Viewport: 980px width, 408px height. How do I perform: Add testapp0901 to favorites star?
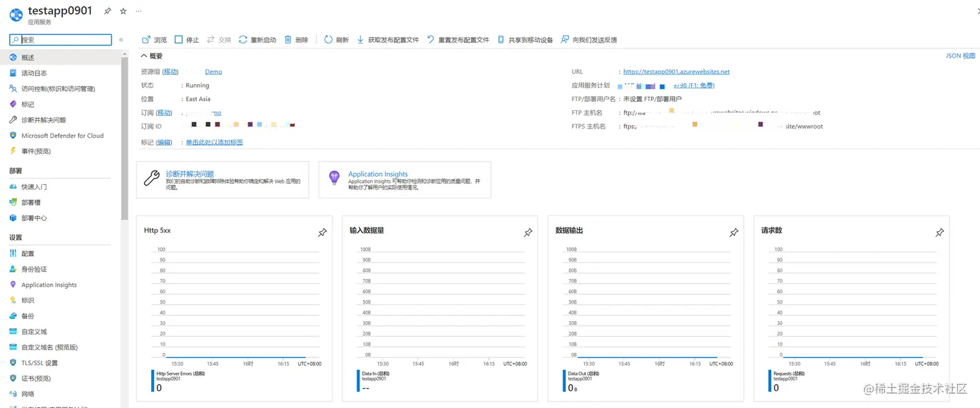[x=123, y=11]
